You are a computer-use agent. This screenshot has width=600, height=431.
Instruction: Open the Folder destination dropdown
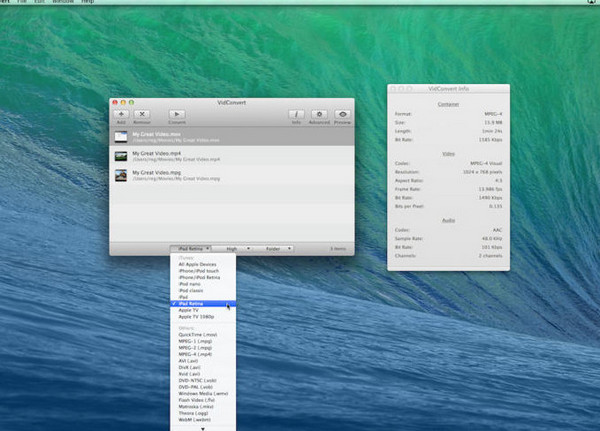[x=275, y=248]
